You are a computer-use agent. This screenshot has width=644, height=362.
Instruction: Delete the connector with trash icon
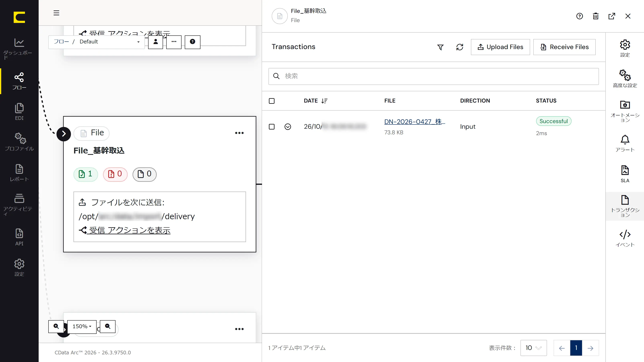coord(595,16)
